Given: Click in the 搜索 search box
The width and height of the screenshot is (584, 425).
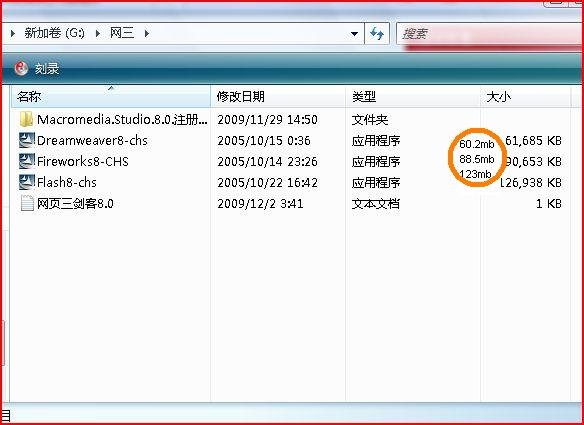Looking at the screenshot, I should pos(490,34).
